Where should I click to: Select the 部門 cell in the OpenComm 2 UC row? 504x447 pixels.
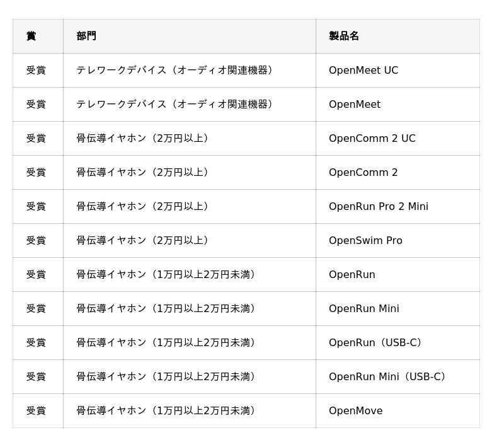point(142,138)
